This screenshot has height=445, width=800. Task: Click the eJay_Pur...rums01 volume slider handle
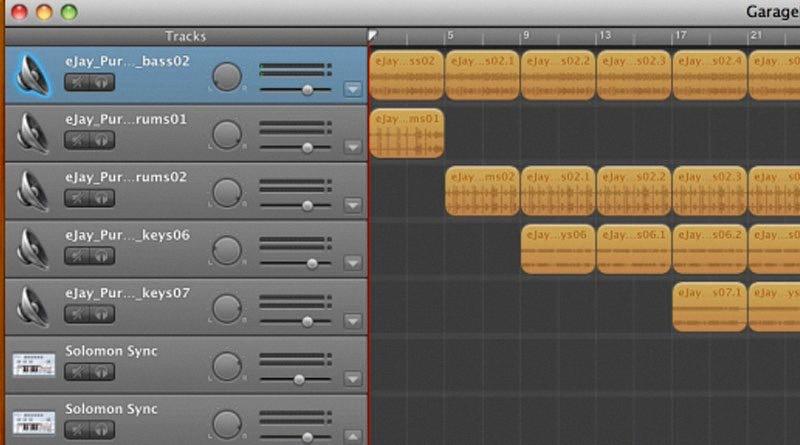click(x=307, y=147)
